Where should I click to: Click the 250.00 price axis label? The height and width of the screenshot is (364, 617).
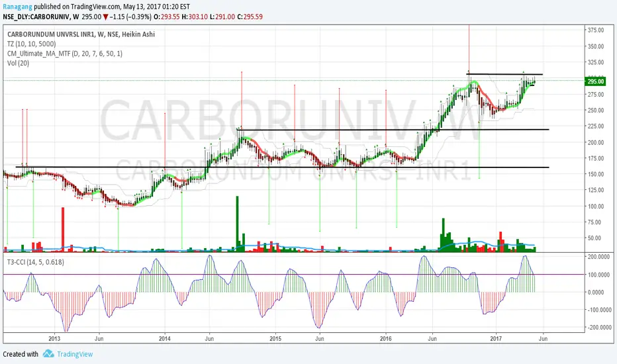tap(596, 110)
